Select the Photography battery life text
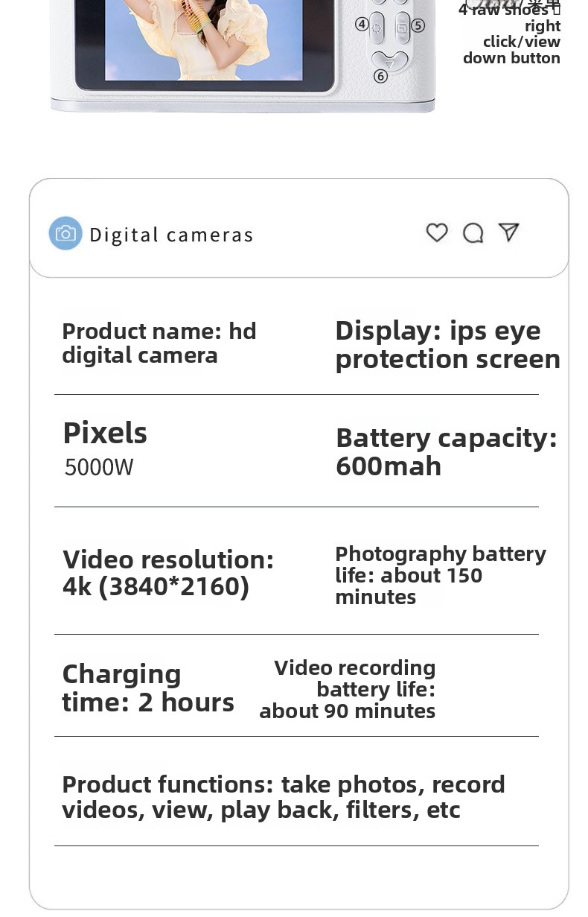Screen dimensions: 588x917 coord(441,575)
